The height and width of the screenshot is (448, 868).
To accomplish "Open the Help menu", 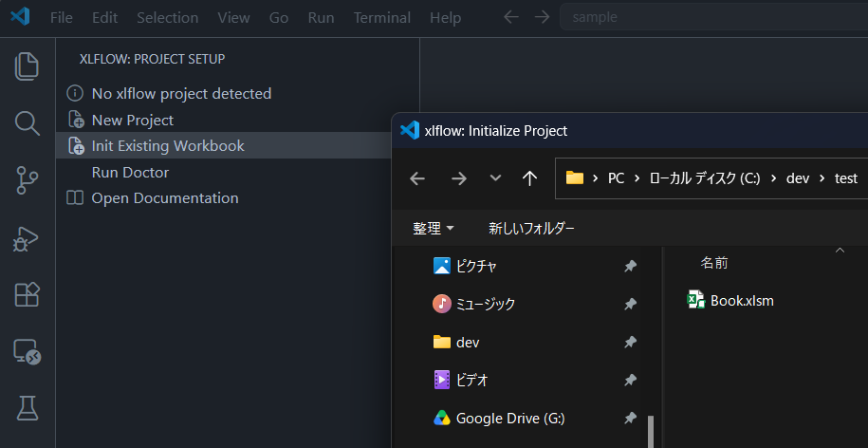I will tap(445, 18).
